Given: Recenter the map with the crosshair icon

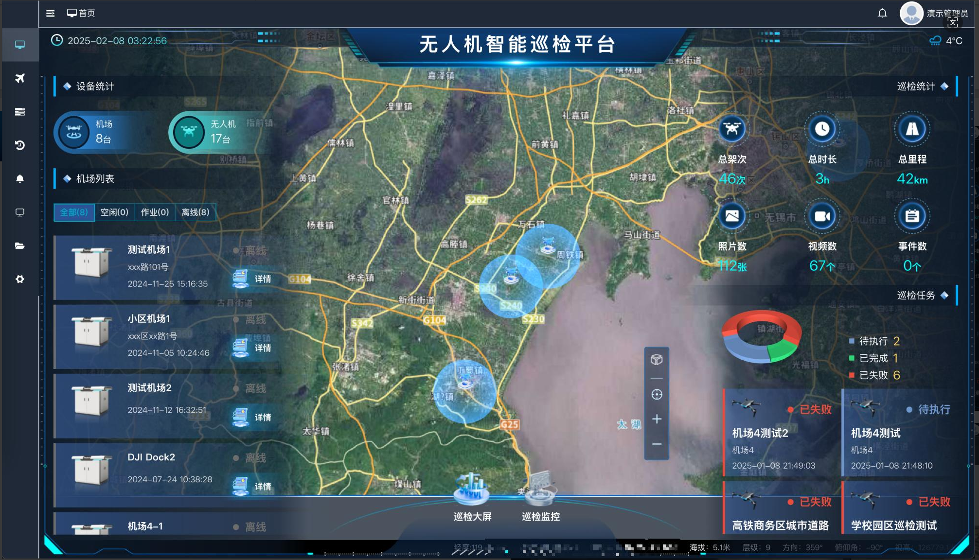Looking at the screenshot, I should 657,395.
